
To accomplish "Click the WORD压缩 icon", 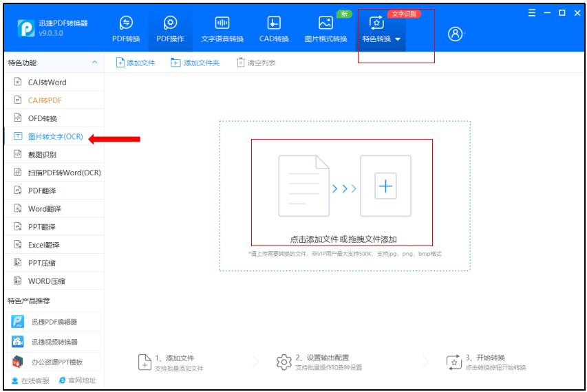I will [18, 280].
